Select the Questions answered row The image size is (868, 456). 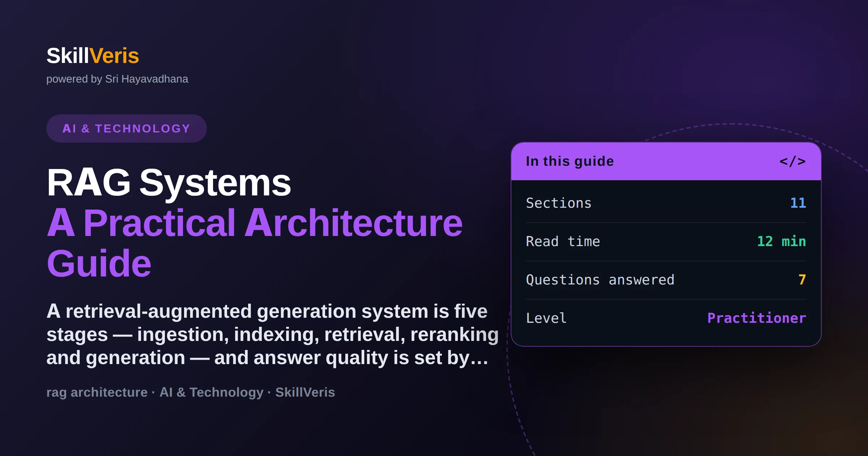(666, 280)
